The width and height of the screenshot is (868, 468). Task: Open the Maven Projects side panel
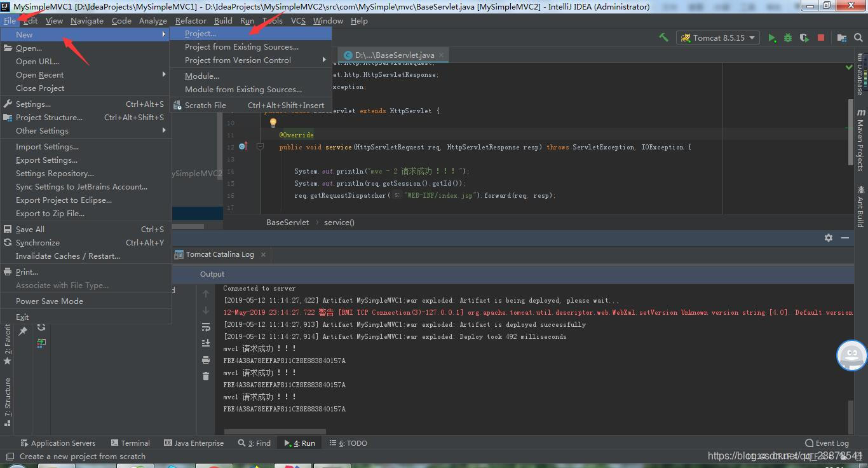[860, 140]
